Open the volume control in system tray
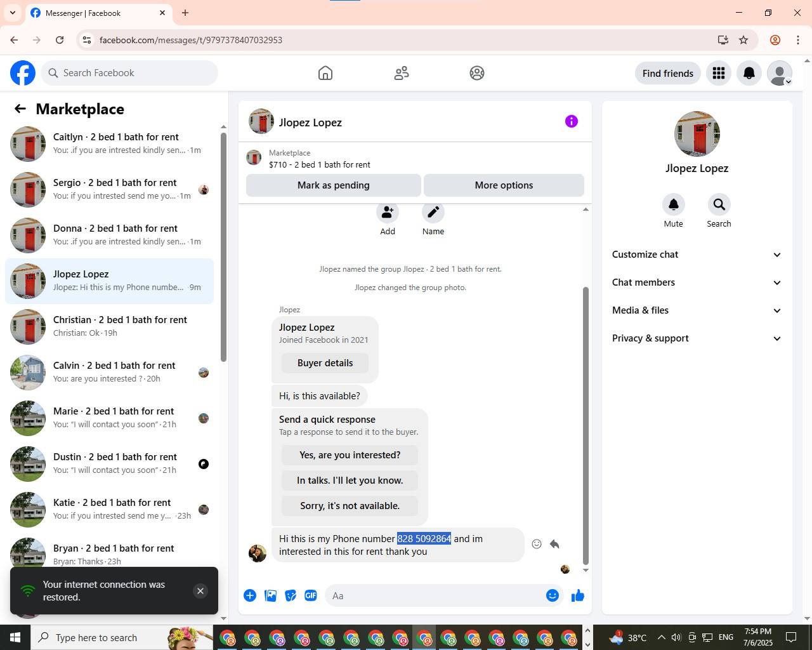Screen dimensions: 812x650 676,637
